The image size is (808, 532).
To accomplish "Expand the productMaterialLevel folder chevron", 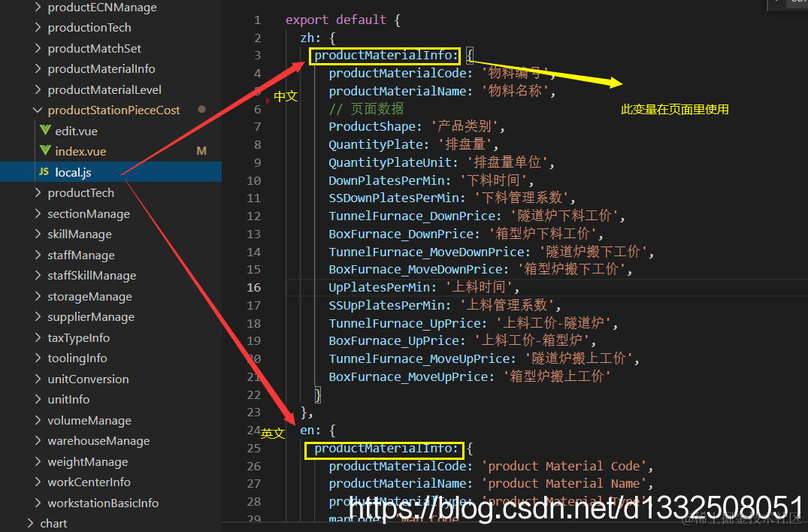I will click(38, 89).
